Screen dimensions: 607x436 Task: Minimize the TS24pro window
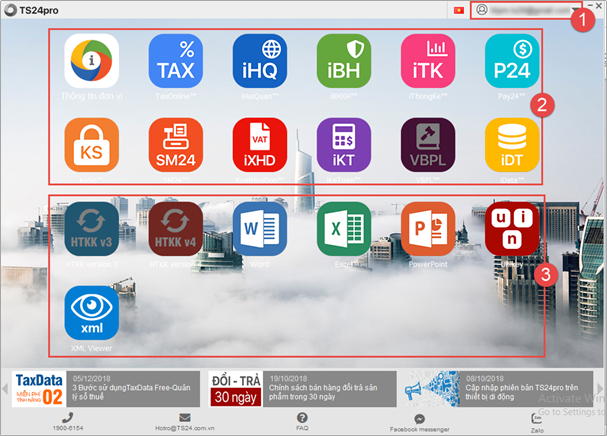[590, 5]
